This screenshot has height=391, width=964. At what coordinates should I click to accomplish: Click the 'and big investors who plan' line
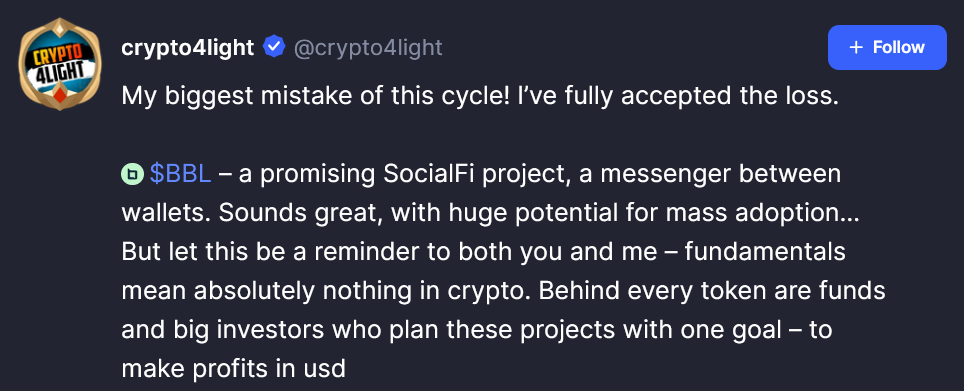(x=476, y=330)
